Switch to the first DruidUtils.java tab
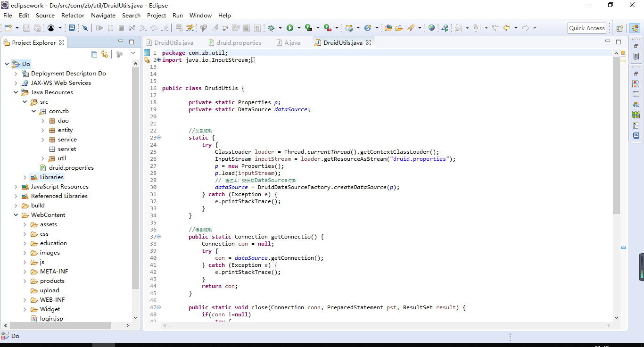The width and height of the screenshot is (644, 347). [169, 42]
